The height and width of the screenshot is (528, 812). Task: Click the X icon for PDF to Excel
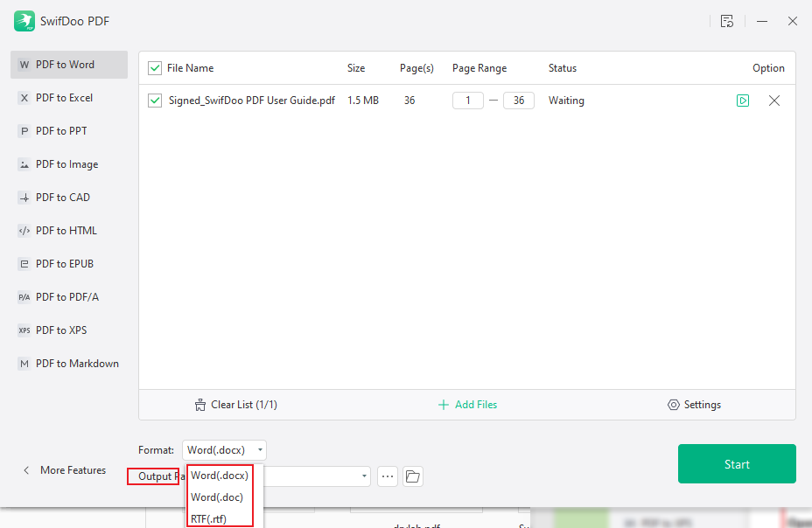point(24,98)
